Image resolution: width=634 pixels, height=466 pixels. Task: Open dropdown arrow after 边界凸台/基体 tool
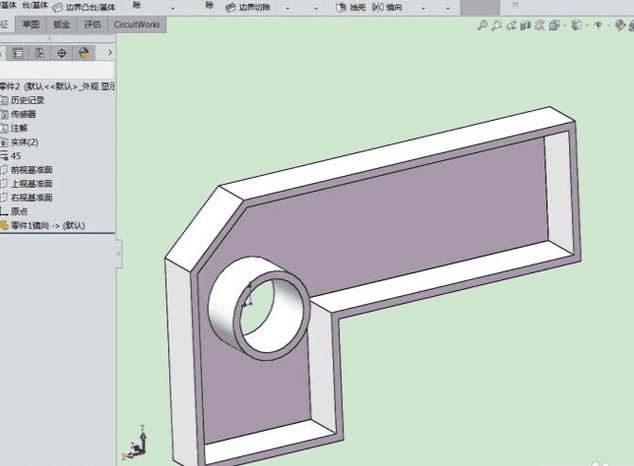click(173, 8)
